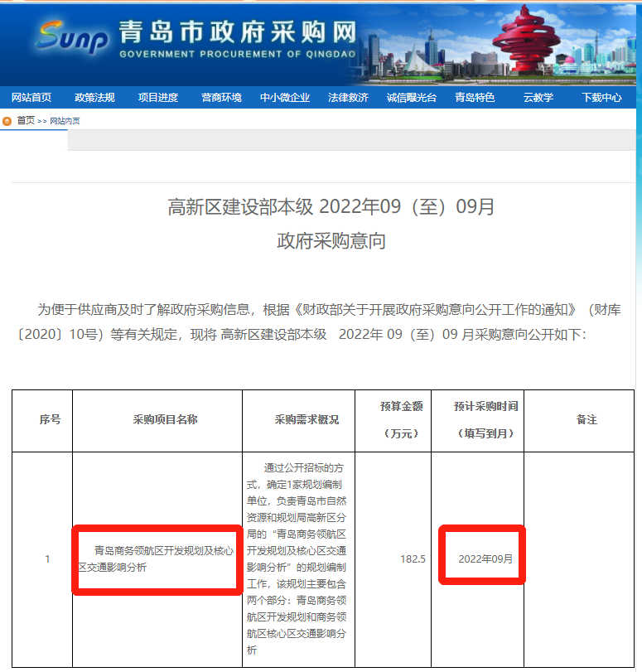Click the 预计采购时间 column header

(486, 406)
